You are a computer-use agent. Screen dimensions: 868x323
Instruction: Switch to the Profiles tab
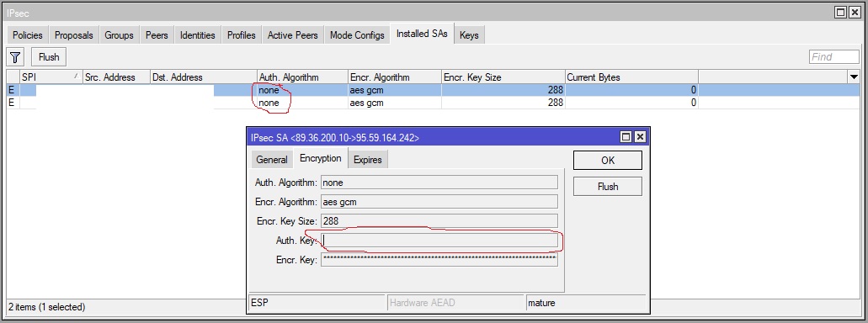pos(242,35)
